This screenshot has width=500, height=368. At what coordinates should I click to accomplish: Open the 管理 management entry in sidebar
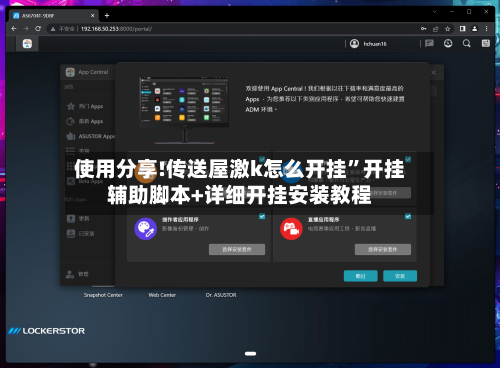click(77, 274)
